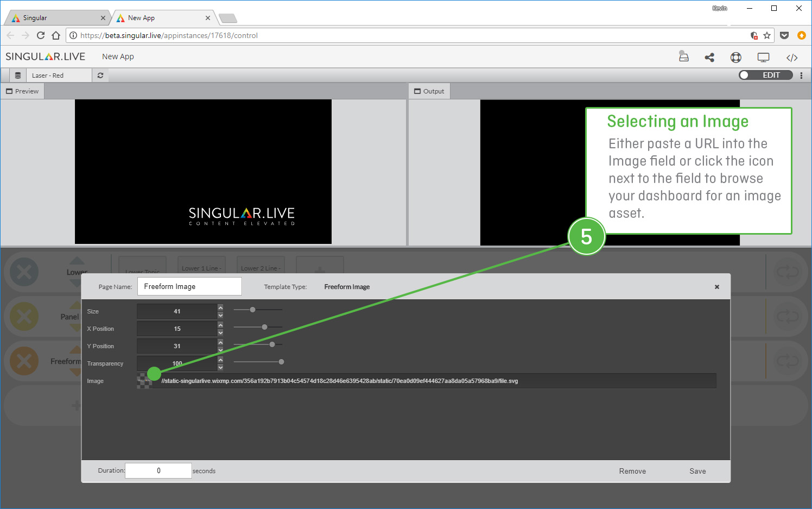Open a new browser tab
Image resolution: width=812 pixels, height=509 pixels.
point(228,18)
